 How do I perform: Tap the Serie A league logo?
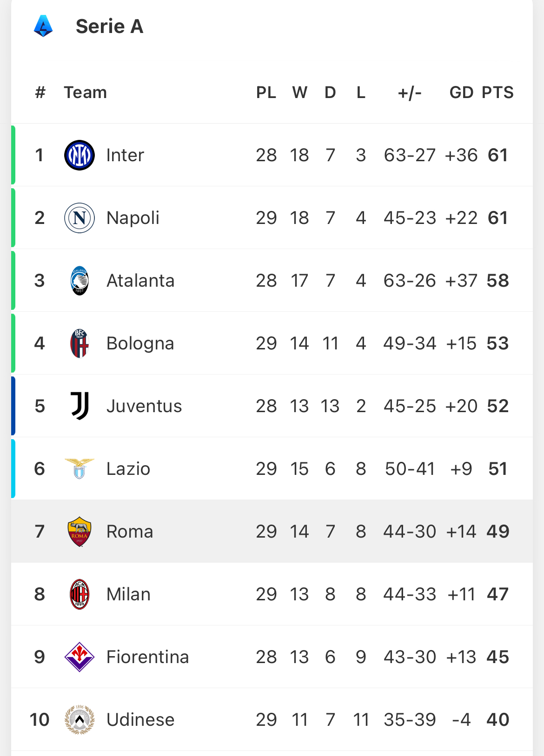click(43, 26)
